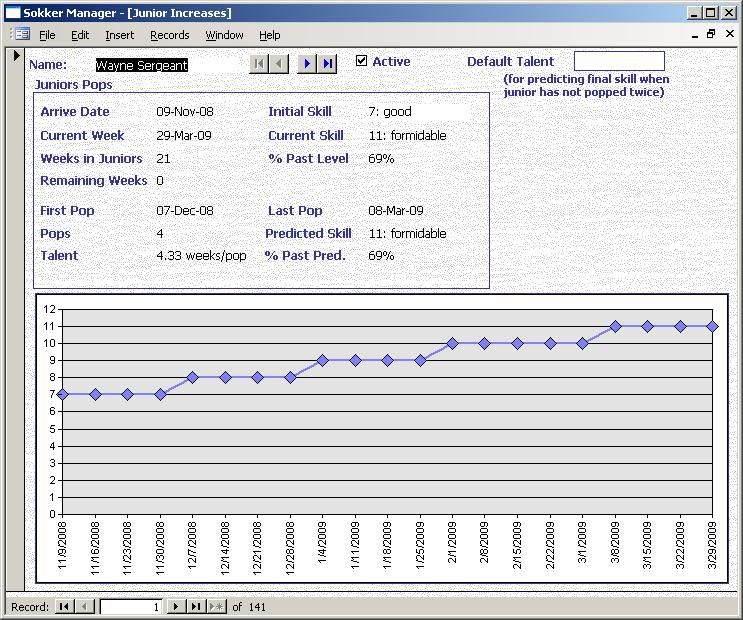Click the record number box
The height and width of the screenshot is (620, 743).
[x=130, y=607]
